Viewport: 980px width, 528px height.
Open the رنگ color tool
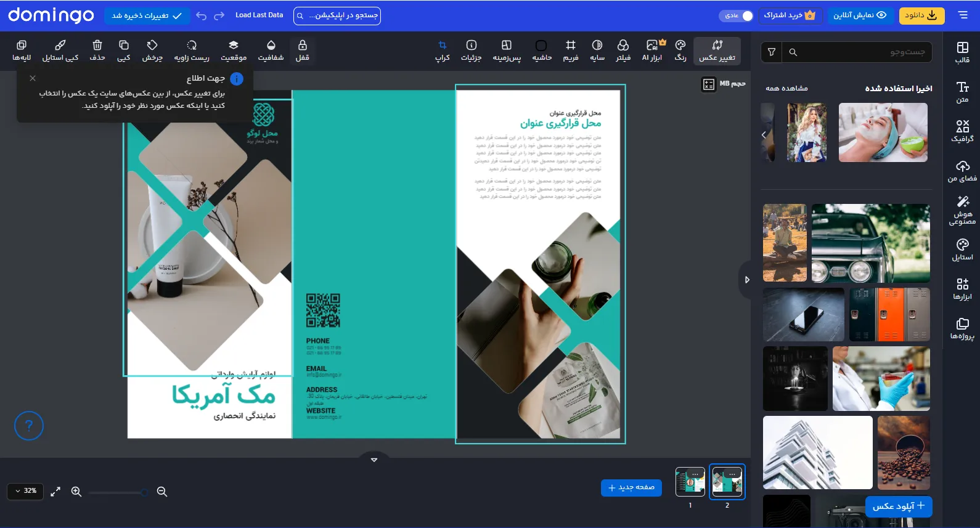coord(680,51)
